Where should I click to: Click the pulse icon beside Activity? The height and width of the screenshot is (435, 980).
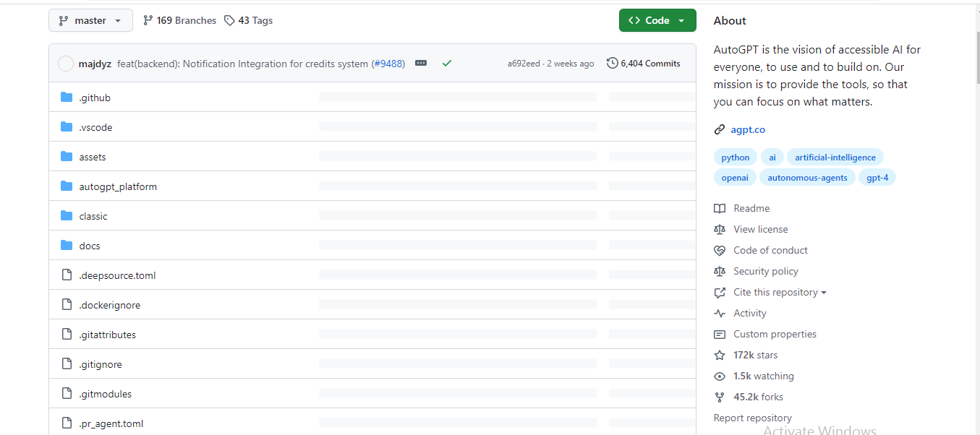[x=720, y=314]
